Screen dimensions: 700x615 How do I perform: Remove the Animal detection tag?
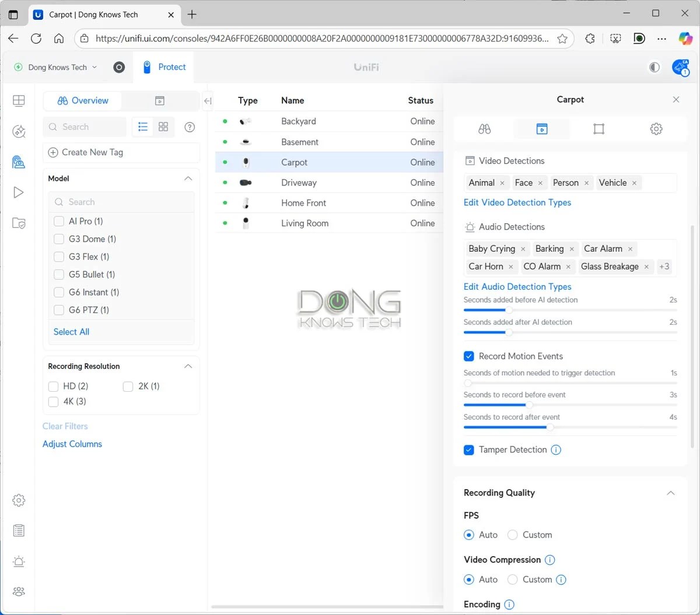502,183
